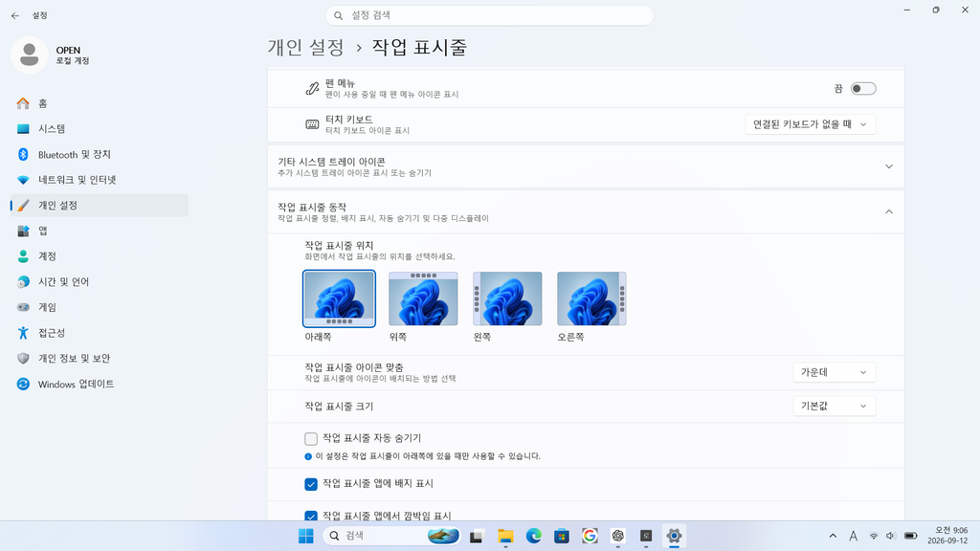980x551 pixels.
Task: Click the 홈 house icon
Action: pyautogui.click(x=23, y=103)
